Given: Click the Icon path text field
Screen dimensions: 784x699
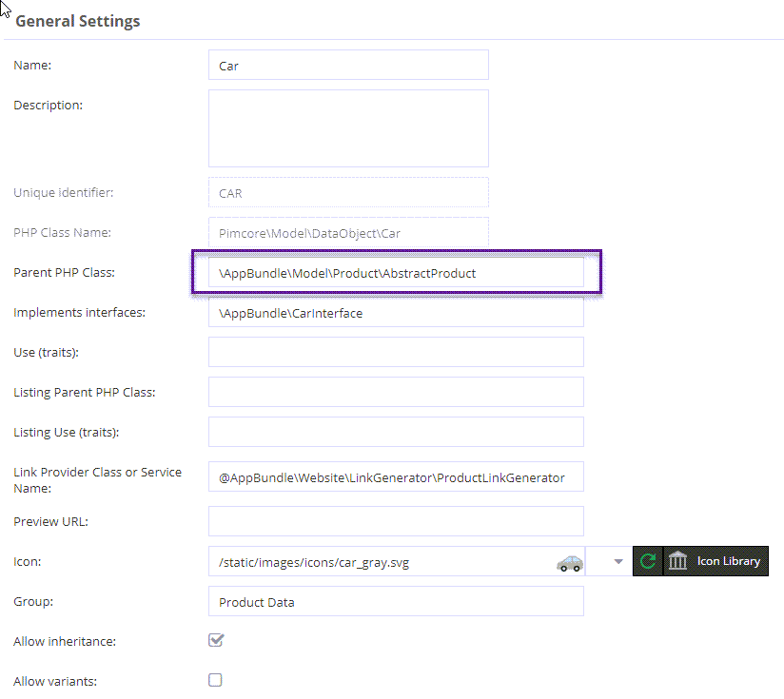Looking at the screenshot, I should click(381, 561).
